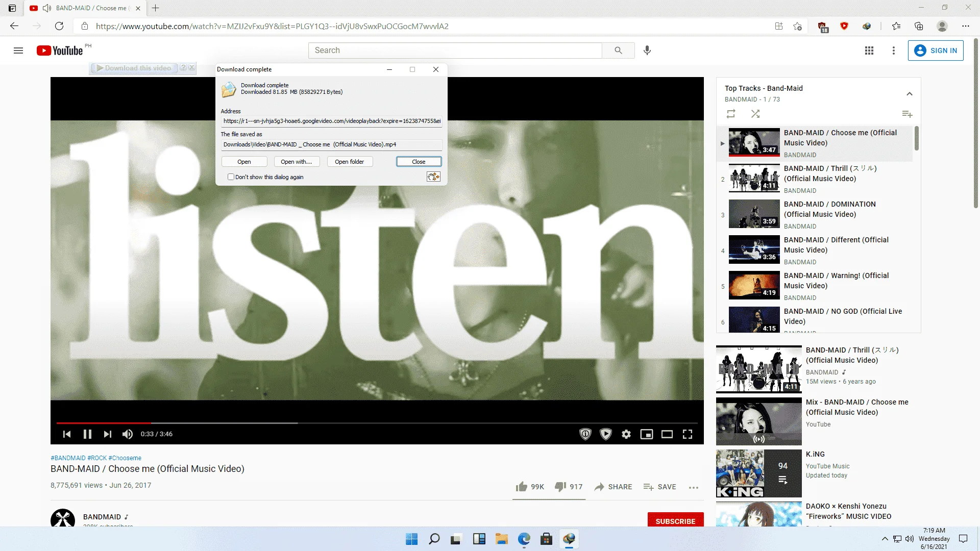Open the K.iNG playlist thumbnail

(759, 473)
